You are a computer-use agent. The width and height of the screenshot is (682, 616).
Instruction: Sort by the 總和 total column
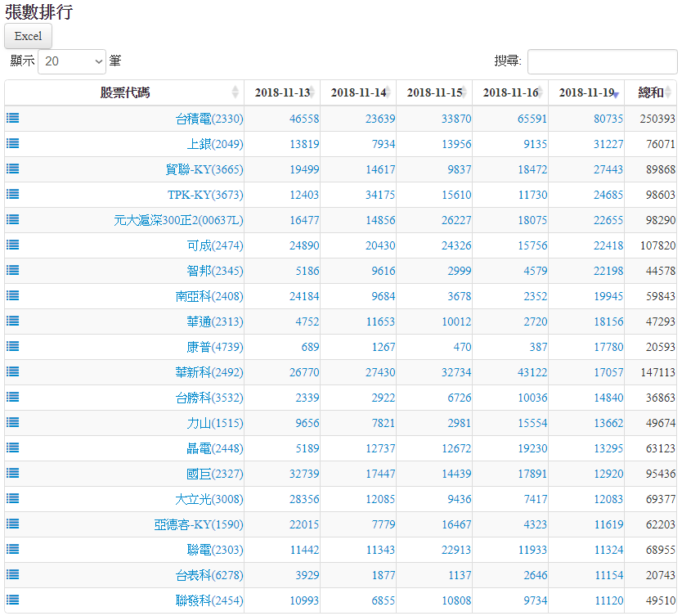click(x=651, y=92)
